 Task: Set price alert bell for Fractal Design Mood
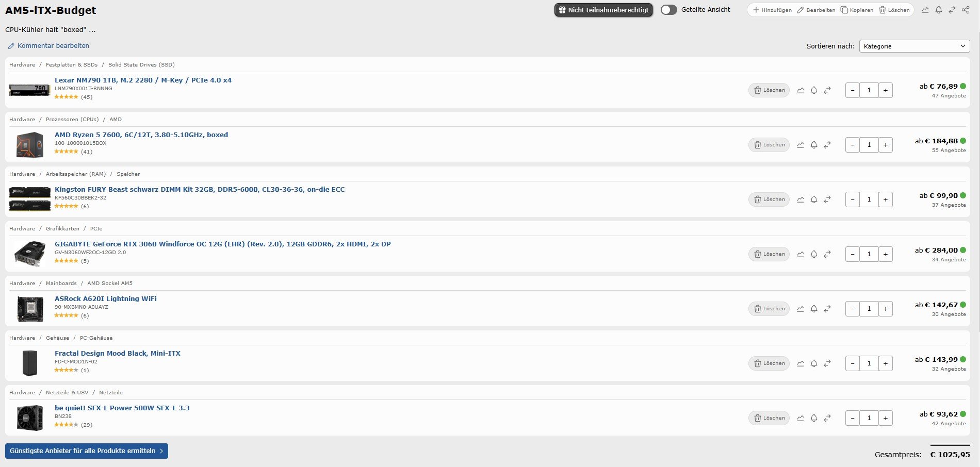click(x=814, y=363)
